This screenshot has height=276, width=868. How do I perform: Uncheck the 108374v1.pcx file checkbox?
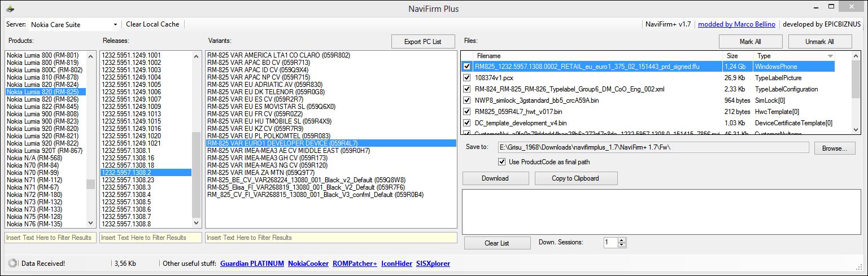(x=466, y=78)
